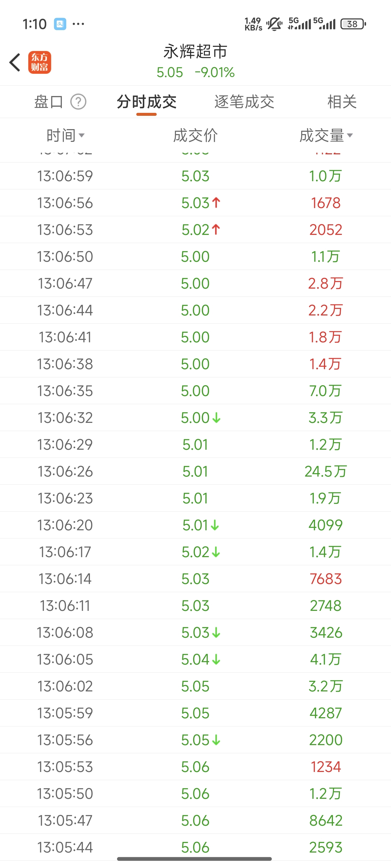Viewport: 391px width, 868px height.
Task: Open the 盘口 help question mark icon
Action: click(x=78, y=102)
